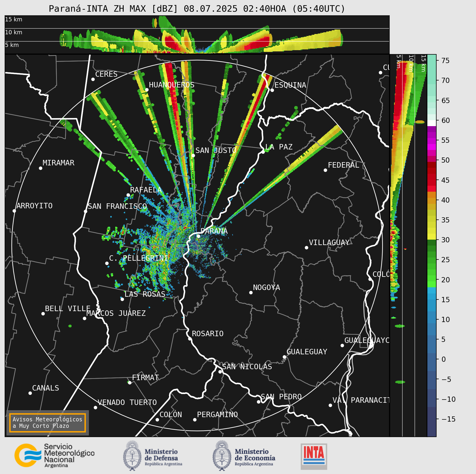Click the SAN PEDRO label
Viewport: 476px width, 474px height.
pyautogui.click(x=281, y=397)
